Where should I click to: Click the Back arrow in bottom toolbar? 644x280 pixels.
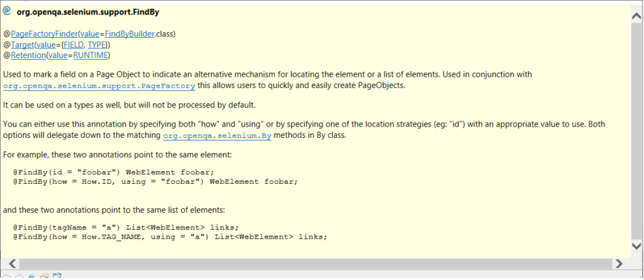[6, 276]
